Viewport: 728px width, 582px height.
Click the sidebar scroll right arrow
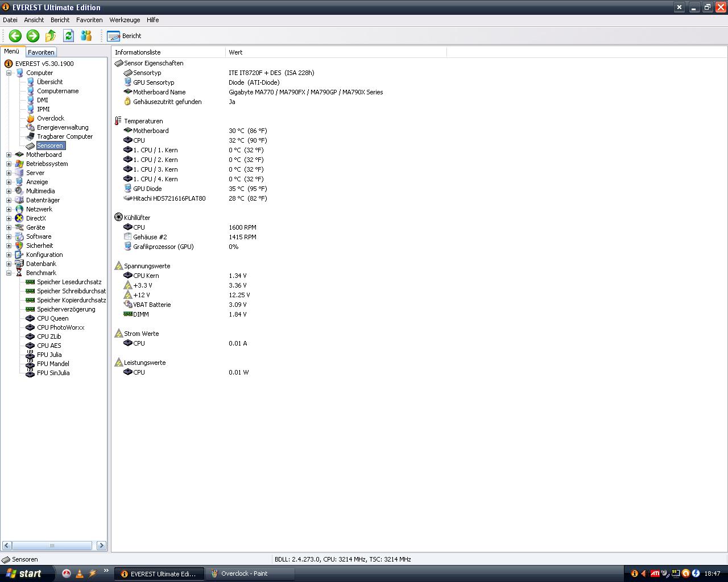[x=101, y=546]
